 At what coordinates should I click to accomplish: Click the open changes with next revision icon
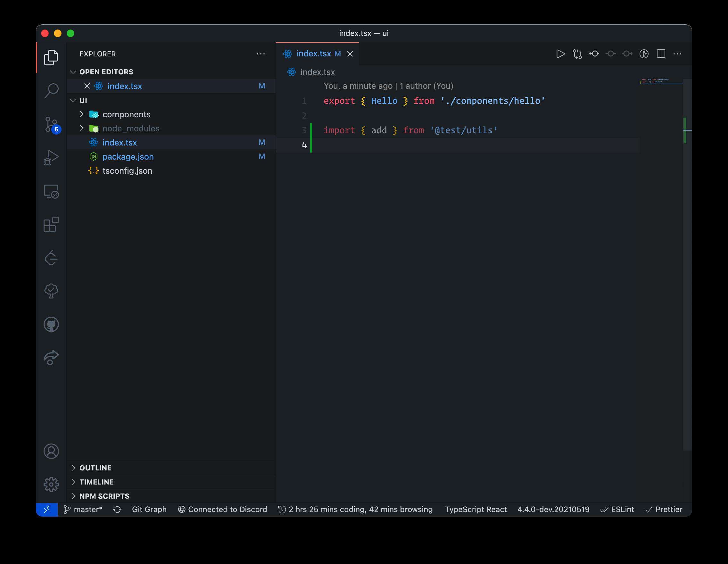(627, 54)
